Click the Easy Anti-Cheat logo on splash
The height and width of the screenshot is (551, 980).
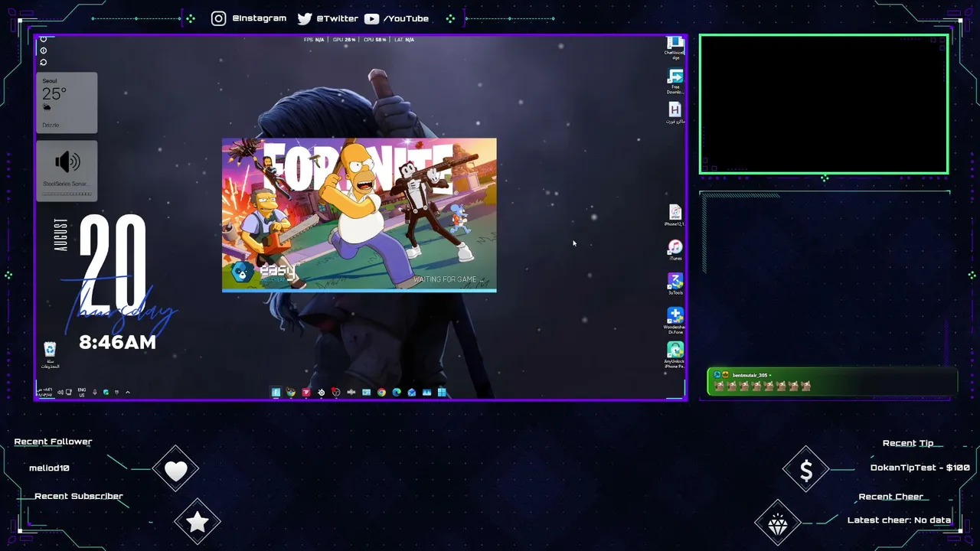[x=263, y=272]
